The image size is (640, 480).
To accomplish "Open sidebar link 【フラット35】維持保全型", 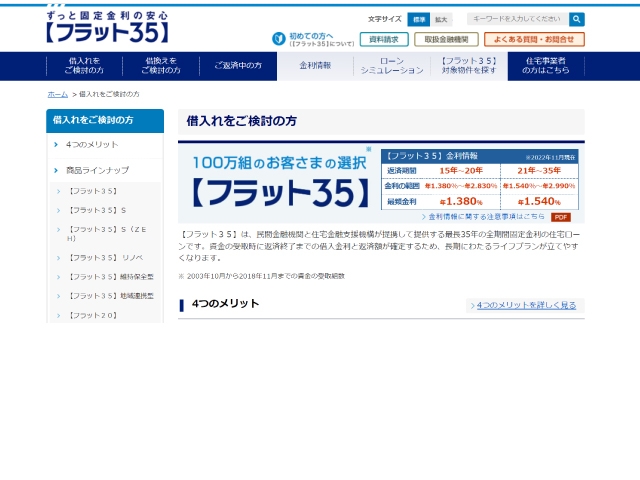I will click(x=110, y=277).
